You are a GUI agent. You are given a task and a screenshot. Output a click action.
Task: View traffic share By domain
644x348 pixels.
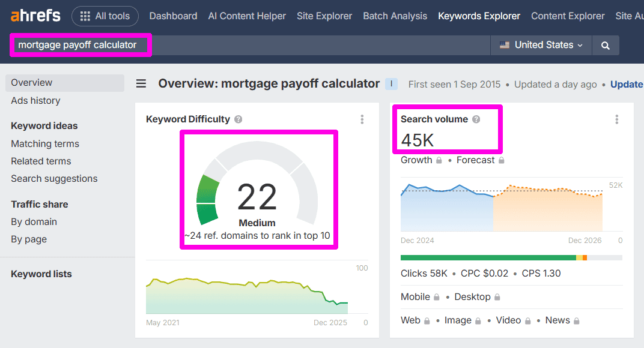(32, 221)
